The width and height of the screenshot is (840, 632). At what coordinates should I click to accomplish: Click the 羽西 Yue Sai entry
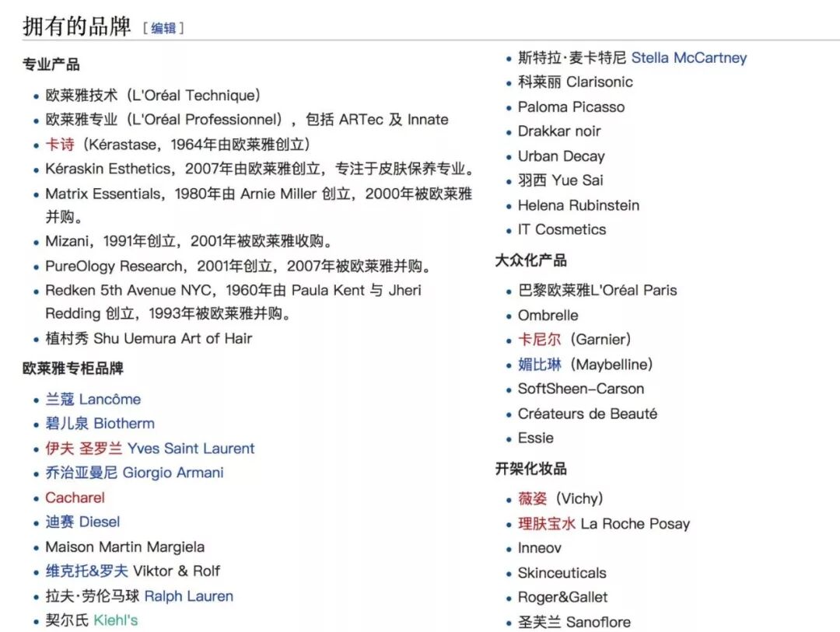561,180
